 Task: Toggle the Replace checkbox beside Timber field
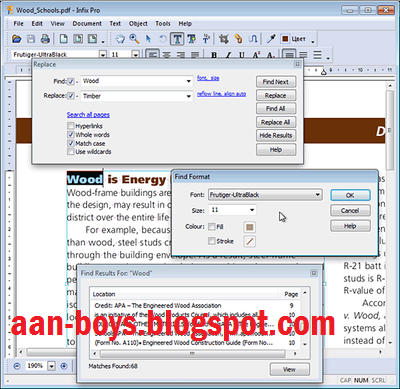[x=71, y=96]
